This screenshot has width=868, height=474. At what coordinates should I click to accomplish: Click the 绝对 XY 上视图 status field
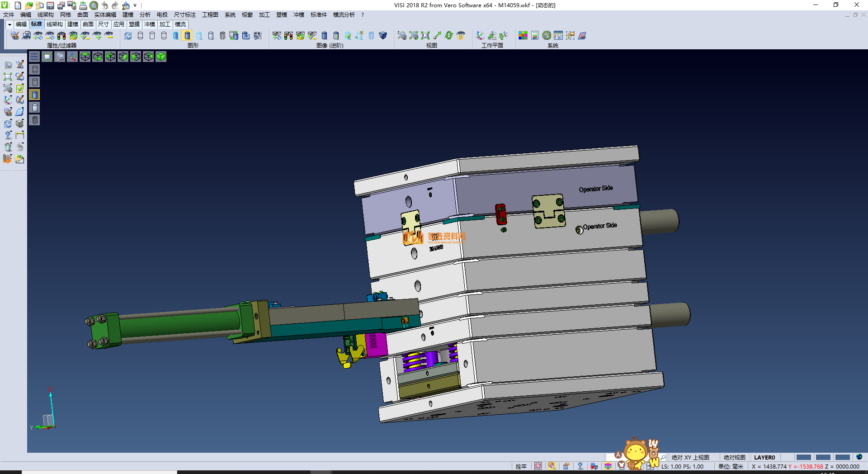coord(690,457)
